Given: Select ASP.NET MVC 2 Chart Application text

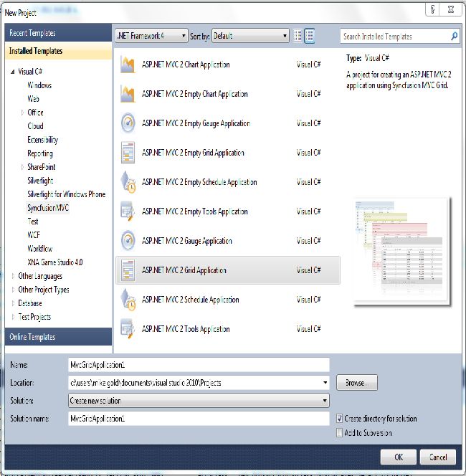Looking at the screenshot, I should click(186, 65).
